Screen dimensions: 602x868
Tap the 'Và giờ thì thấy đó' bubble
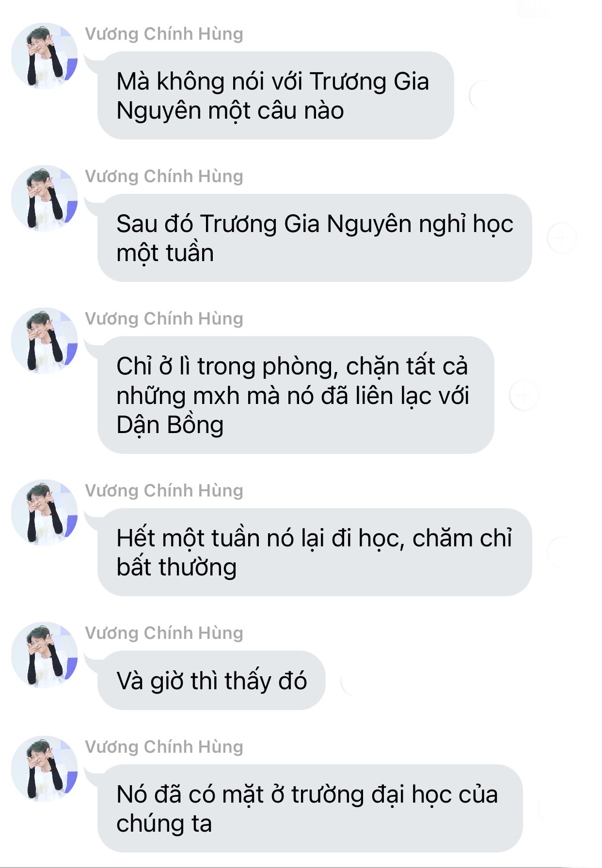click(211, 680)
